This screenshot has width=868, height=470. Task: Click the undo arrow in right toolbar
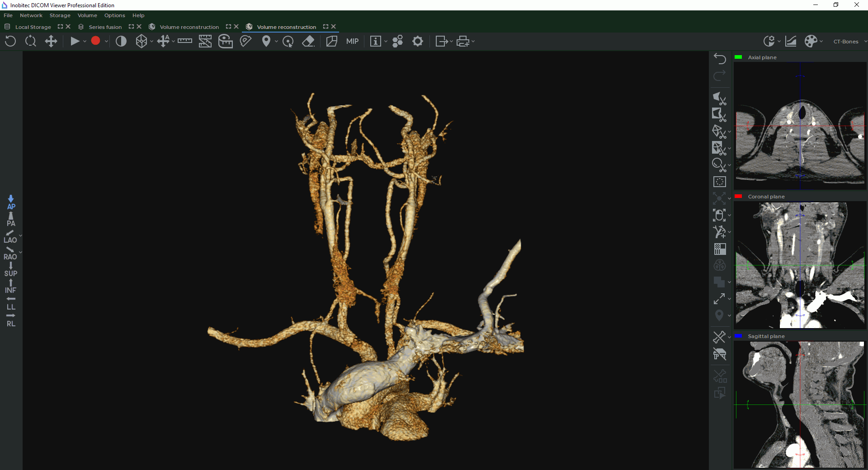tap(720, 59)
